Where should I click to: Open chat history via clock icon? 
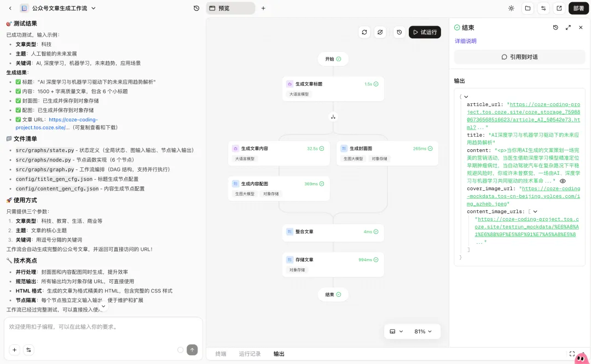point(196,8)
